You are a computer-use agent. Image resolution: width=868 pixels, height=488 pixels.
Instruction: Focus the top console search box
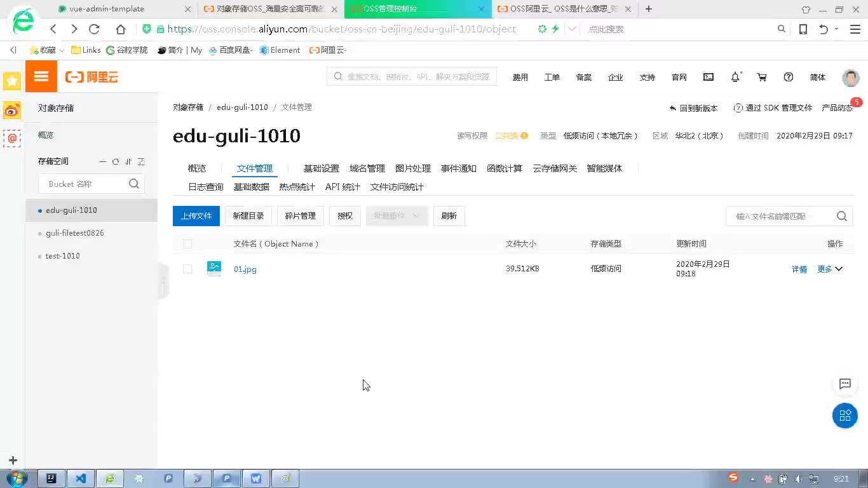[412, 77]
